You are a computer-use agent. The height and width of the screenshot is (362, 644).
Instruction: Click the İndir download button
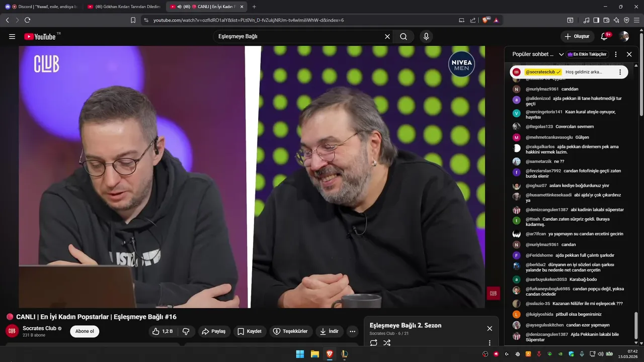pyautogui.click(x=329, y=331)
